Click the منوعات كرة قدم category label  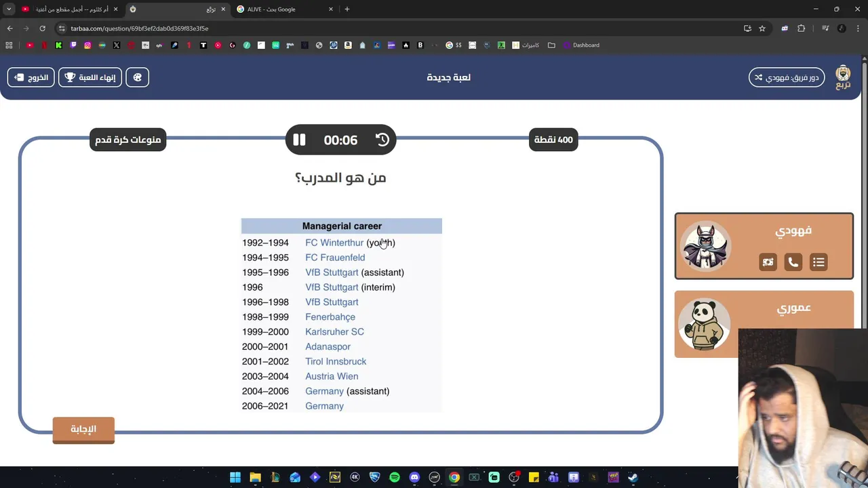pos(127,140)
